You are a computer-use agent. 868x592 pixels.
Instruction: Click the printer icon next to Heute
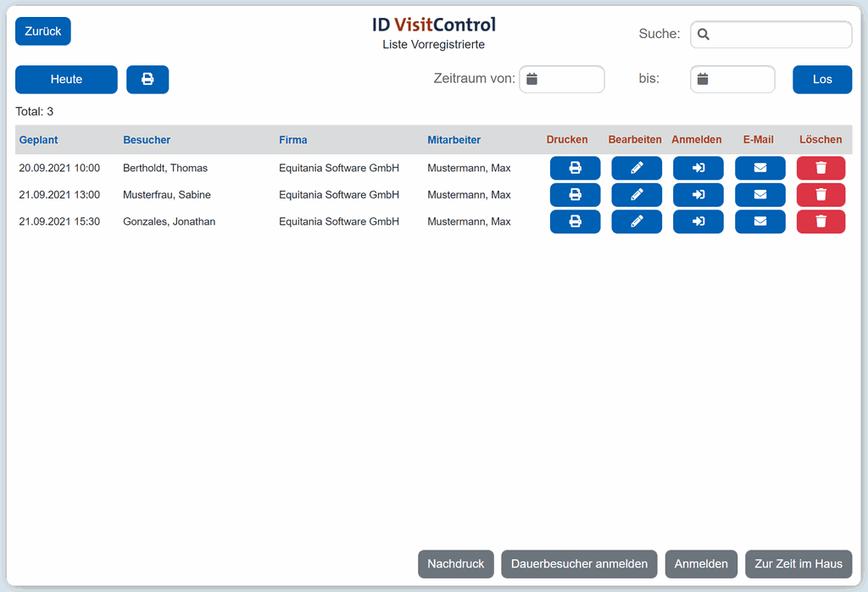click(147, 80)
